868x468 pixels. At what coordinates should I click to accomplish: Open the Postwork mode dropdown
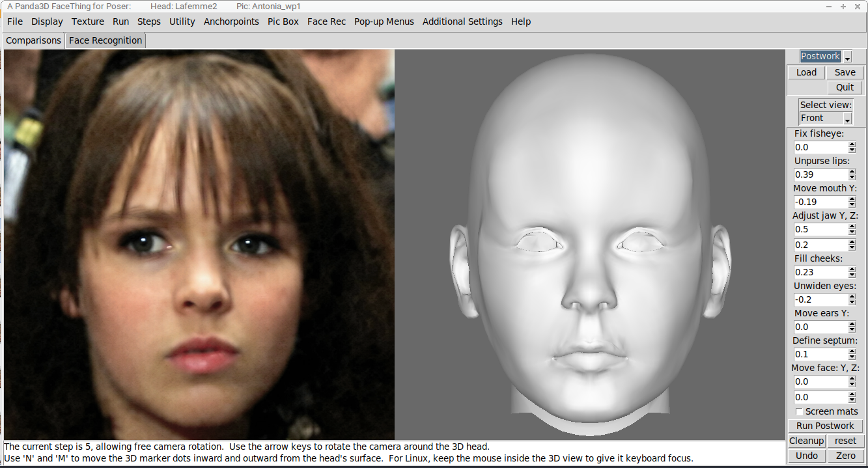pos(847,57)
